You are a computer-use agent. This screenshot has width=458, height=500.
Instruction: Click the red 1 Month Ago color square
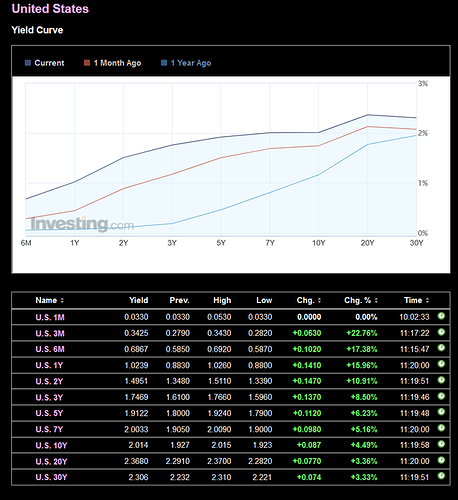click(x=87, y=63)
